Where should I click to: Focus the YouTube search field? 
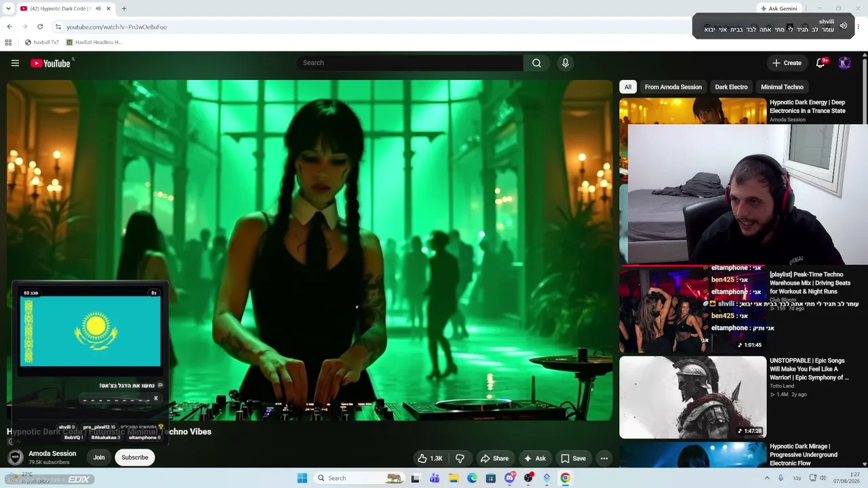(x=410, y=63)
